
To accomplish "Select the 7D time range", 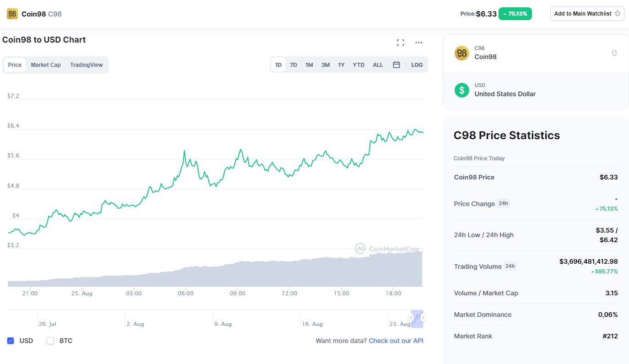I will (x=293, y=65).
